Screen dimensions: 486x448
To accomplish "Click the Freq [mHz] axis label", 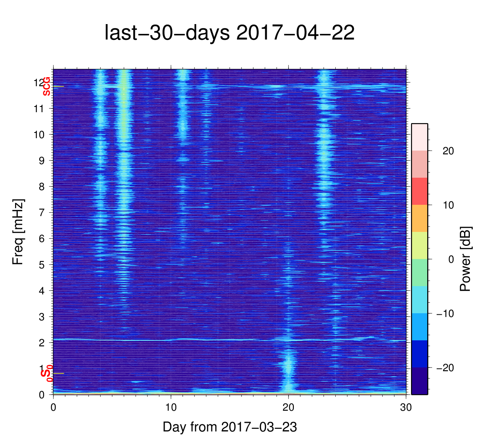I will tap(18, 232).
